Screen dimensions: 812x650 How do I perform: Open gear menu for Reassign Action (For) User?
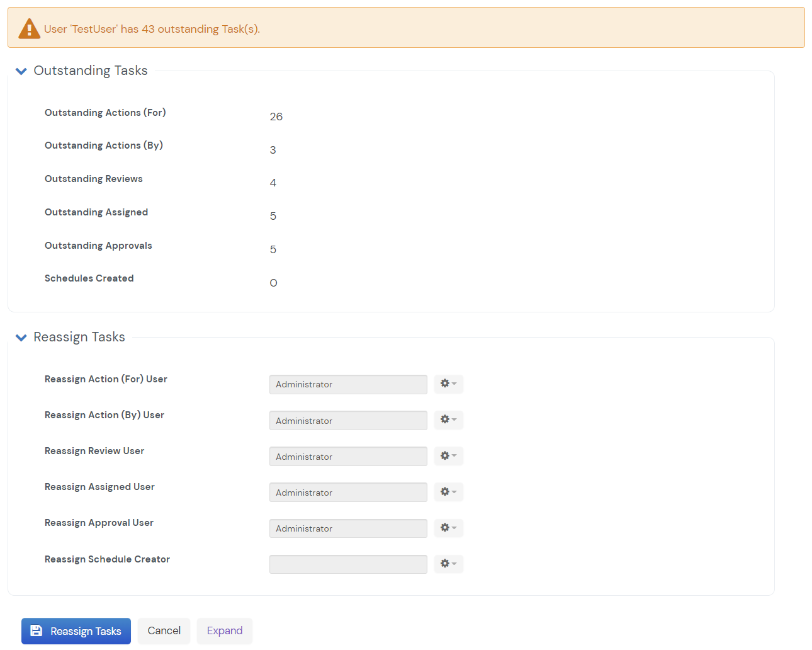(448, 384)
